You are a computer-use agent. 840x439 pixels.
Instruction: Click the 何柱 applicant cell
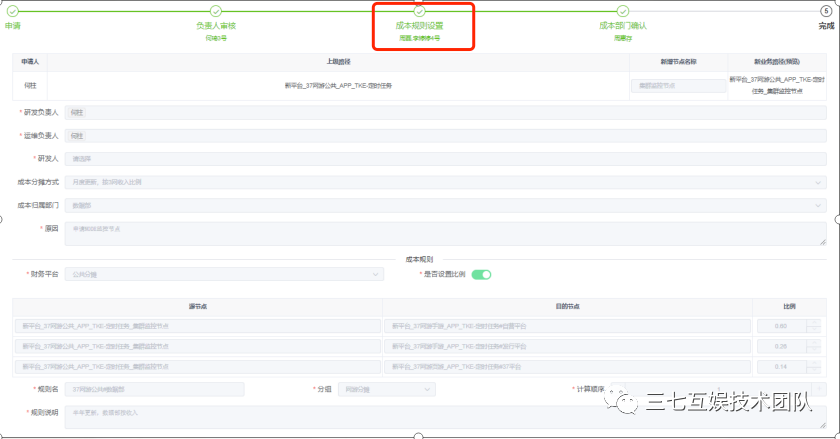point(30,85)
